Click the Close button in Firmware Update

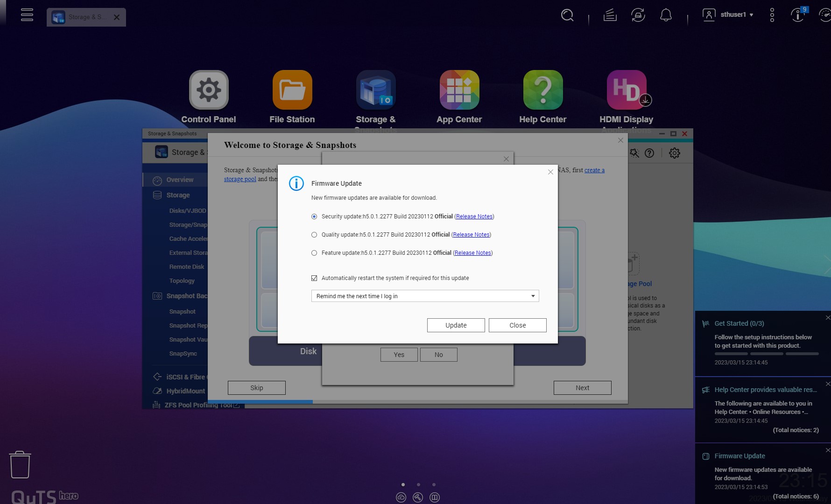pyautogui.click(x=518, y=325)
